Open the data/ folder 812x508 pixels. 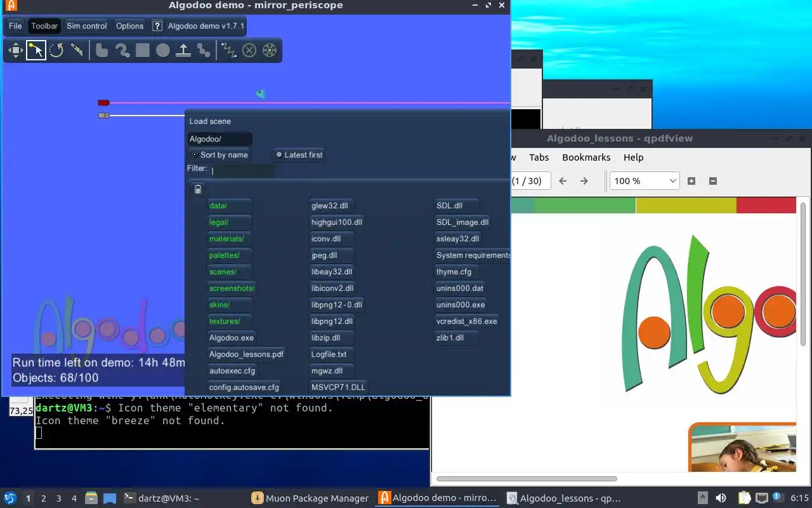[x=229, y=206]
